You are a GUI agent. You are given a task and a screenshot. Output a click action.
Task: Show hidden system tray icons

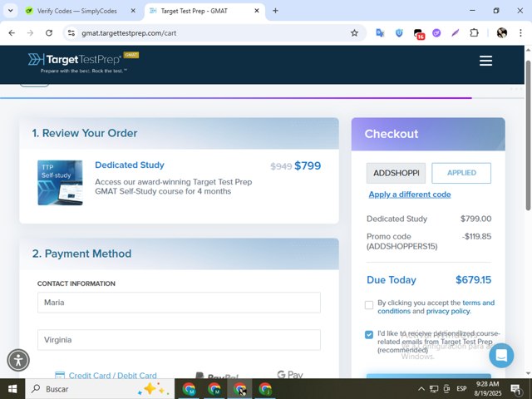(x=421, y=389)
